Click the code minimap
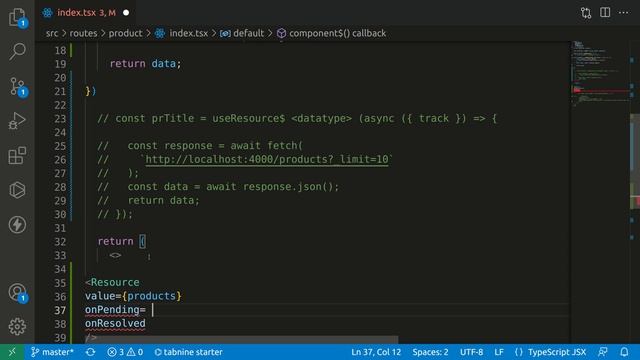Viewport: 640px width, 360px height. tap(599, 73)
